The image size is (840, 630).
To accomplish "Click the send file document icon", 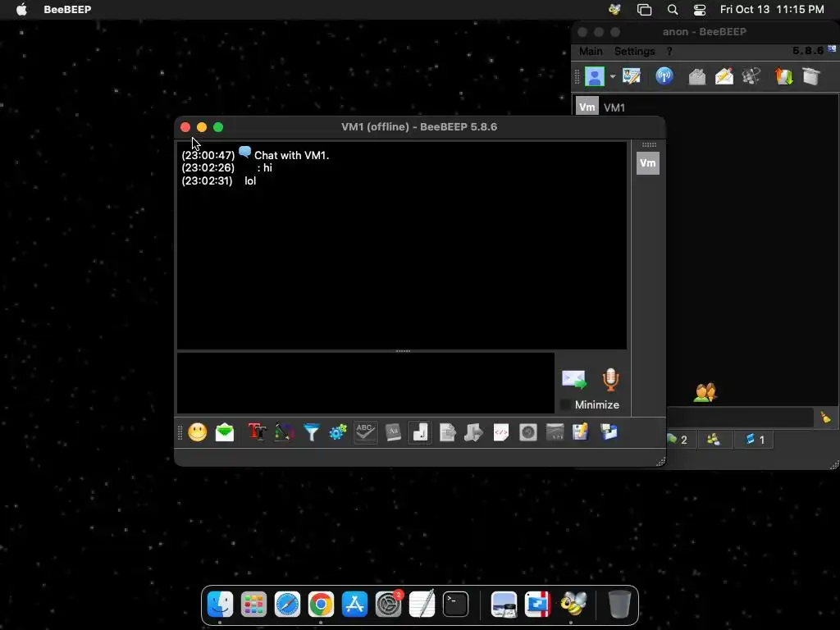I will click(x=447, y=431).
